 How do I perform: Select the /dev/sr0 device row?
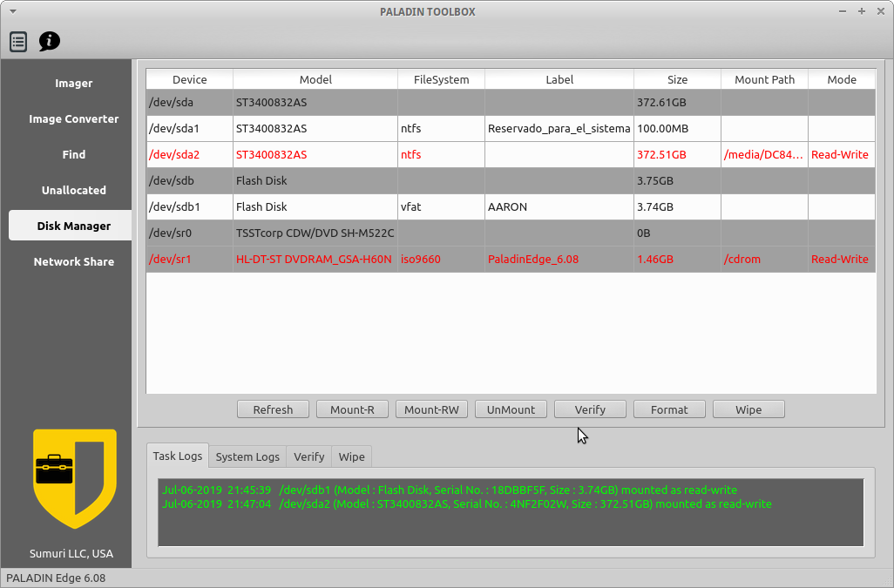tap(511, 233)
